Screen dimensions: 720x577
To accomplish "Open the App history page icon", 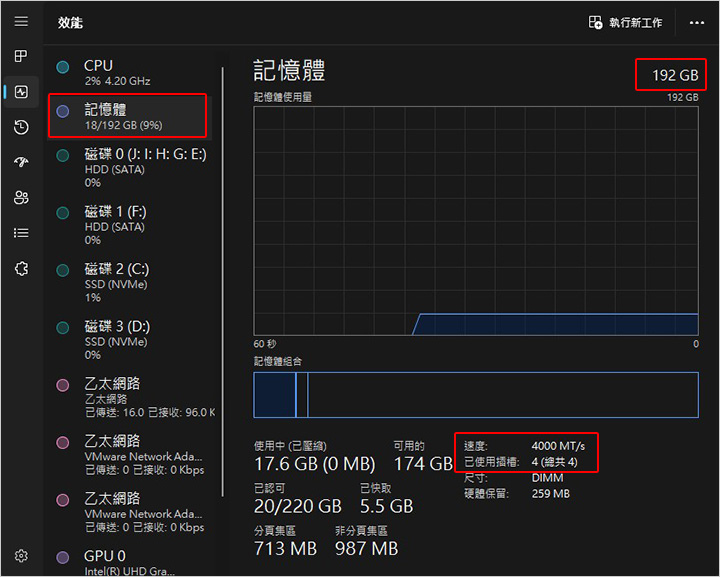I will tap(21, 127).
